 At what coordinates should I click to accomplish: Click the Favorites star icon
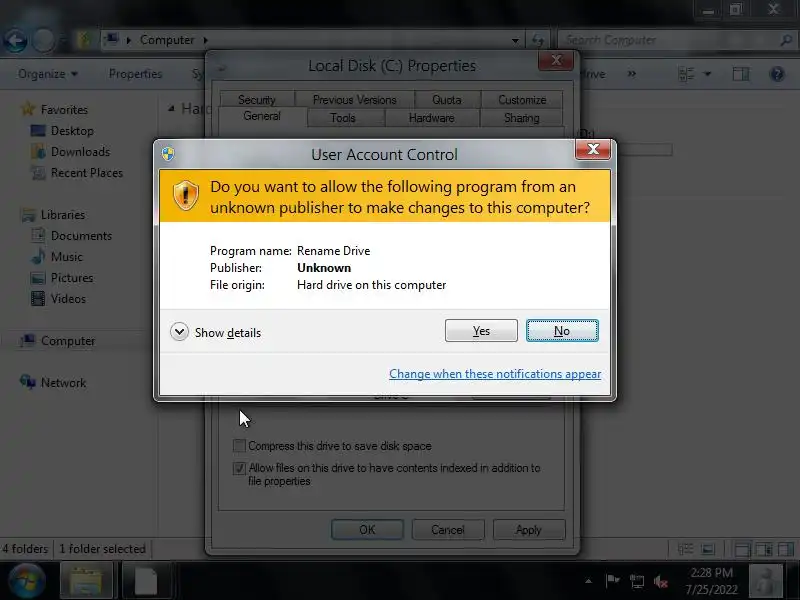pyautogui.click(x=28, y=109)
